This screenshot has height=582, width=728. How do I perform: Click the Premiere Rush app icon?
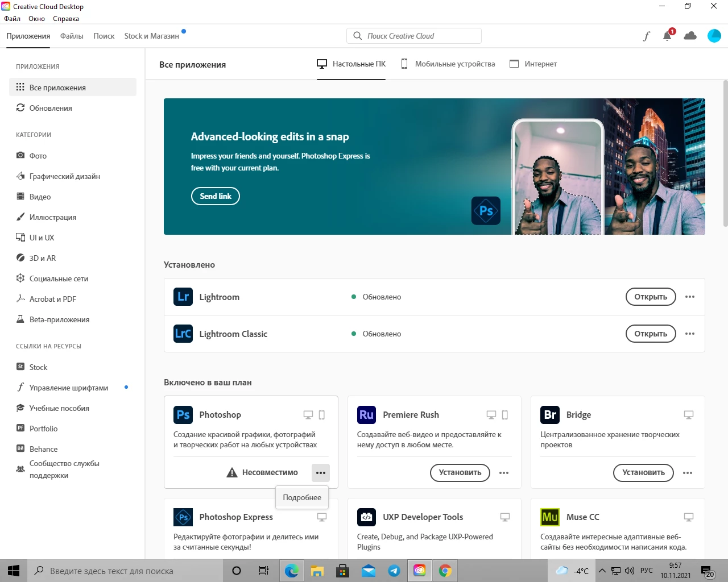click(x=367, y=414)
